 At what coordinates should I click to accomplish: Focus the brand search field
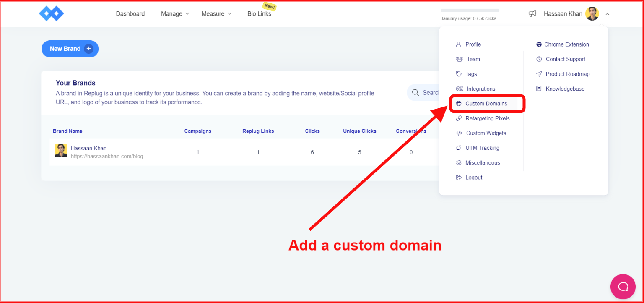(x=423, y=92)
